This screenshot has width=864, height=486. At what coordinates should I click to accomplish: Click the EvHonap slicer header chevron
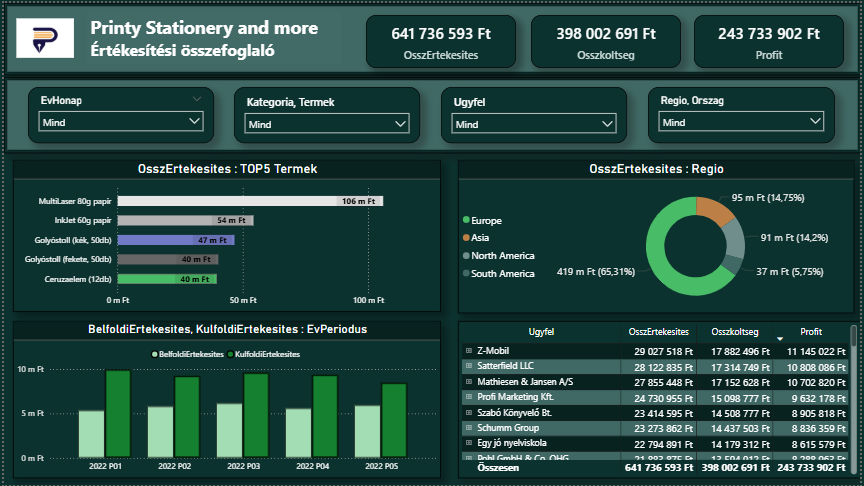[197, 100]
